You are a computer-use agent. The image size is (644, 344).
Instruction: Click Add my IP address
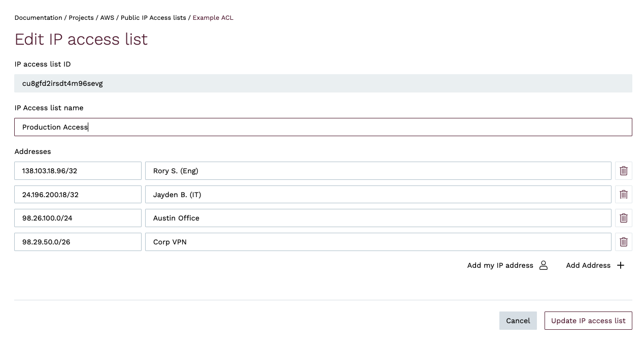[500, 265]
